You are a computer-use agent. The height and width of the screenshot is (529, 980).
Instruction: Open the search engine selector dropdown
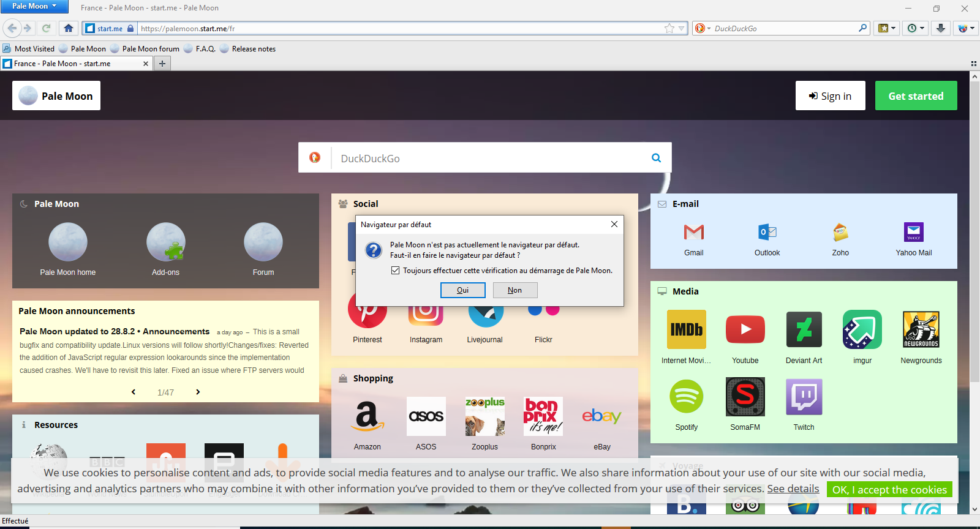coord(703,28)
